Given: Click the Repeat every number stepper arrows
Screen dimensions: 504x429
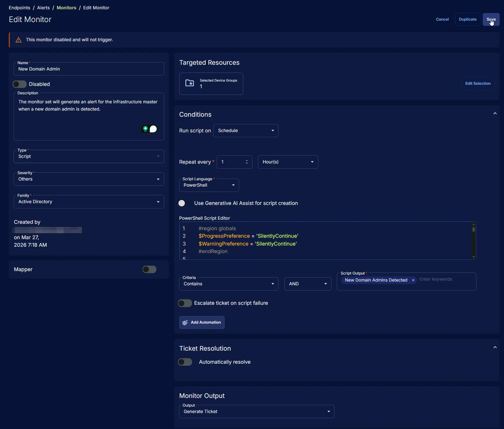Looking at the screenshot, I should (x=247, y=162).
